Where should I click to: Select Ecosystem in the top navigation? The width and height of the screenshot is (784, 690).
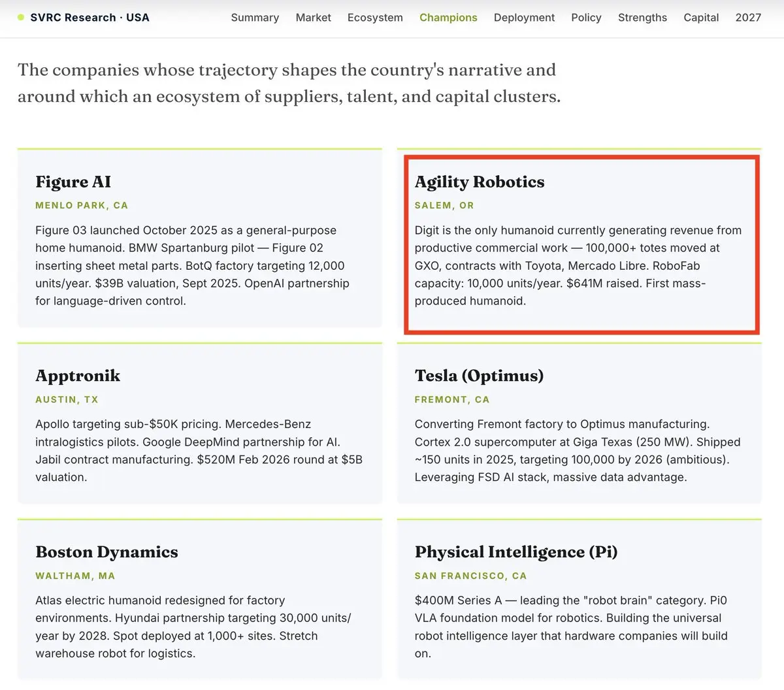point(375,18)
